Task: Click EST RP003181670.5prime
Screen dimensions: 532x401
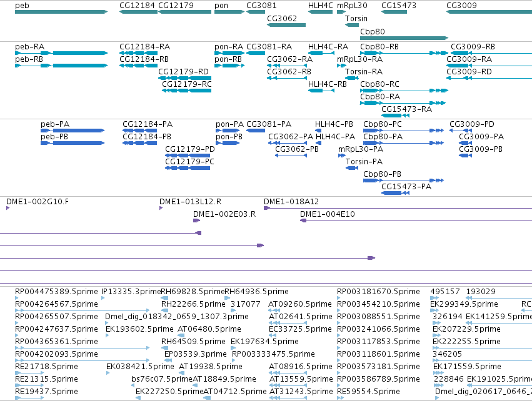Action: pyautogui.click(x=379, y=292)
